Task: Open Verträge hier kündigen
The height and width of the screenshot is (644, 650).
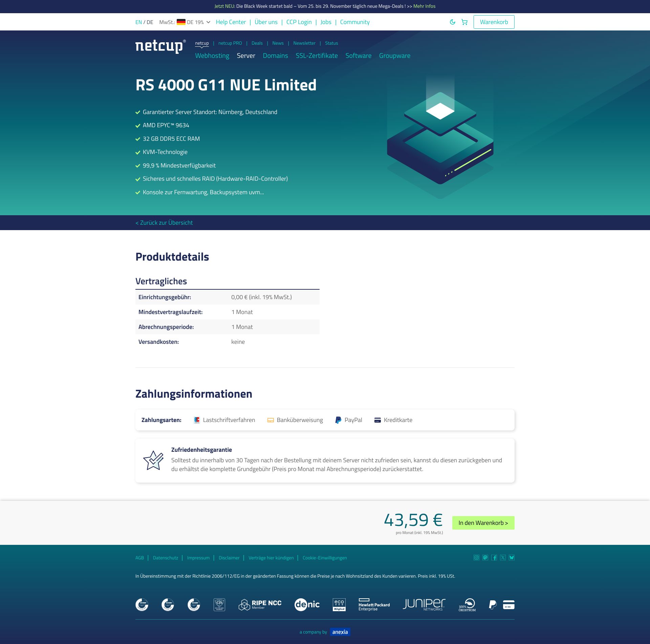Action: tap(271, 558)
